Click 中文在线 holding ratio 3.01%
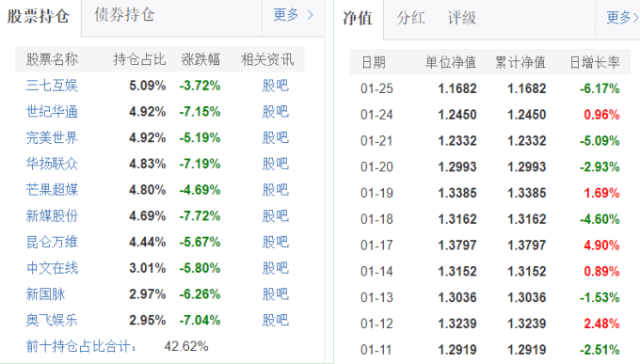640x364 pixels. (148, 268)
